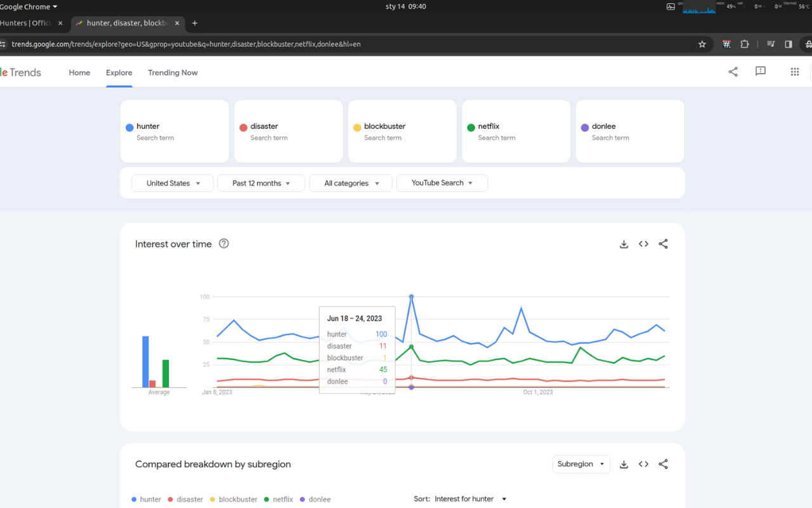
Task: Click the green netflix color dot
Action: (471, 128)
